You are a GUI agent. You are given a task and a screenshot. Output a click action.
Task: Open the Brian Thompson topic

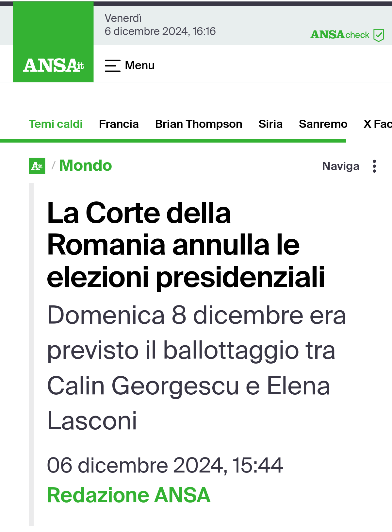pos(199,124)
